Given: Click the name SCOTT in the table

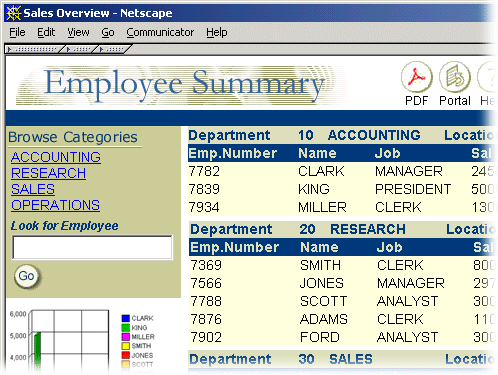Looking at the screenshot, I should [x=324, y=301].
